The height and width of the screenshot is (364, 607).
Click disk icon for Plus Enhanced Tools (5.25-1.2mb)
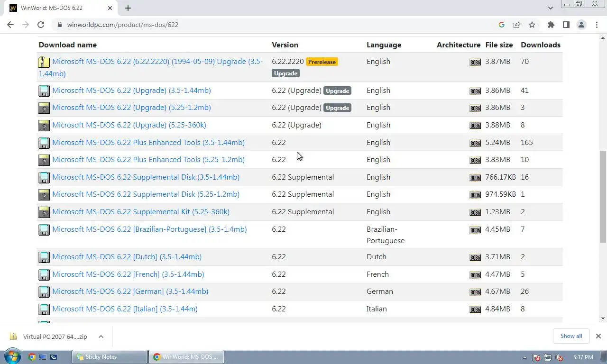pyautogui.click(x=44, y=160)
